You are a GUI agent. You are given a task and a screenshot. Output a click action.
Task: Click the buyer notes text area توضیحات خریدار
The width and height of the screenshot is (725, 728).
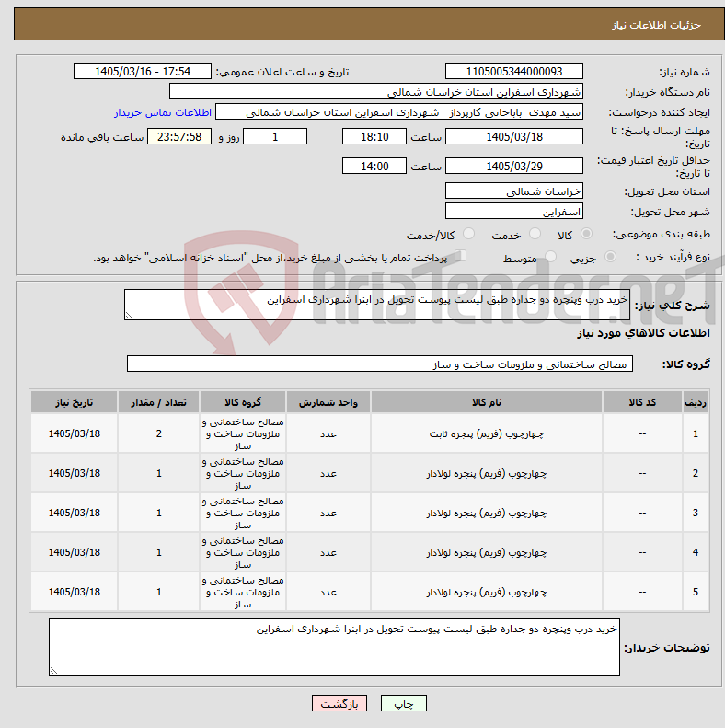334,647
